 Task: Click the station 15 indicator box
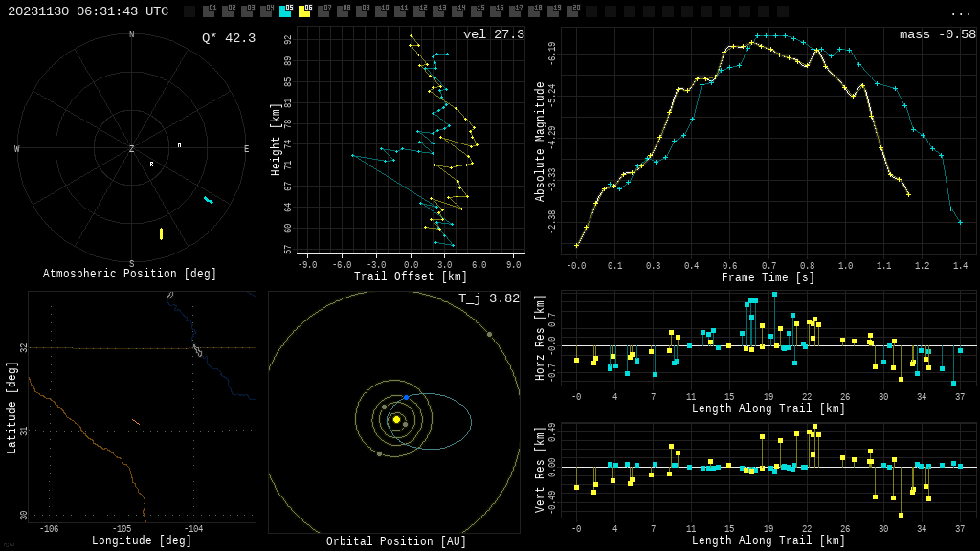pos(477,11)
